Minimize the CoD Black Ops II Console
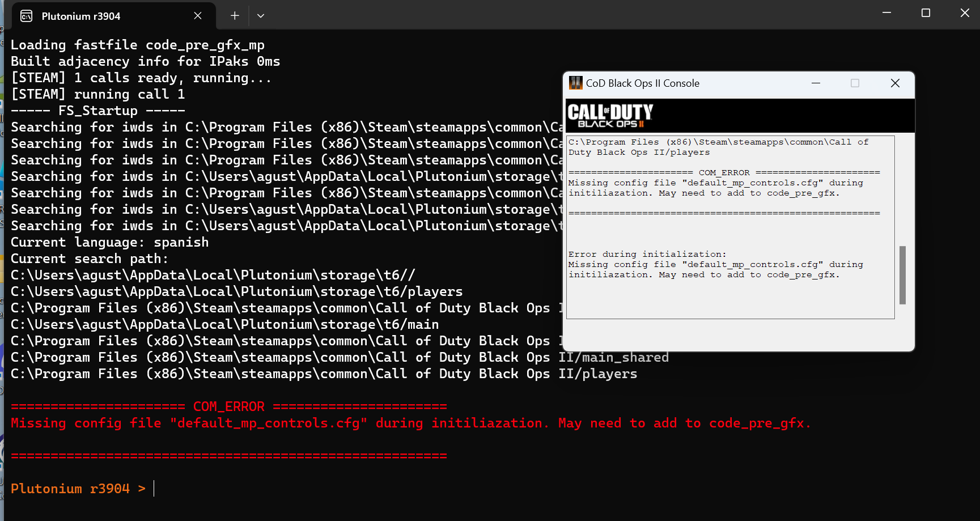 coord(816,83)
